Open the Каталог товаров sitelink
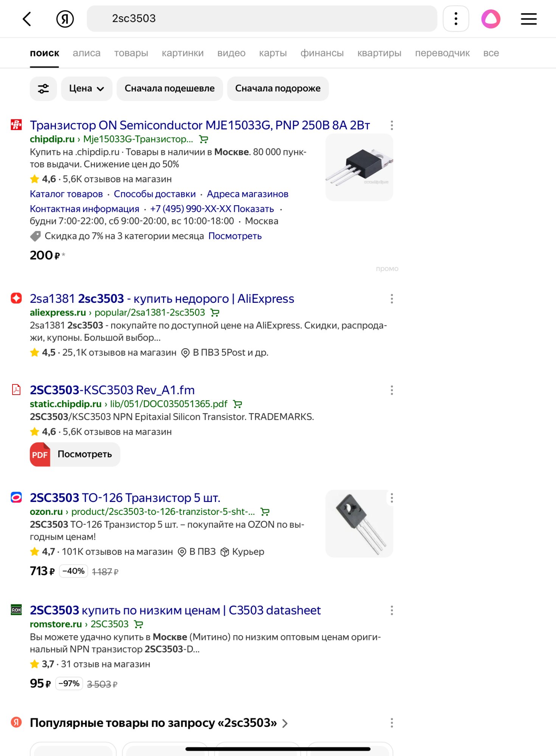This screenshot has height=756, width=556. [66, 194]
